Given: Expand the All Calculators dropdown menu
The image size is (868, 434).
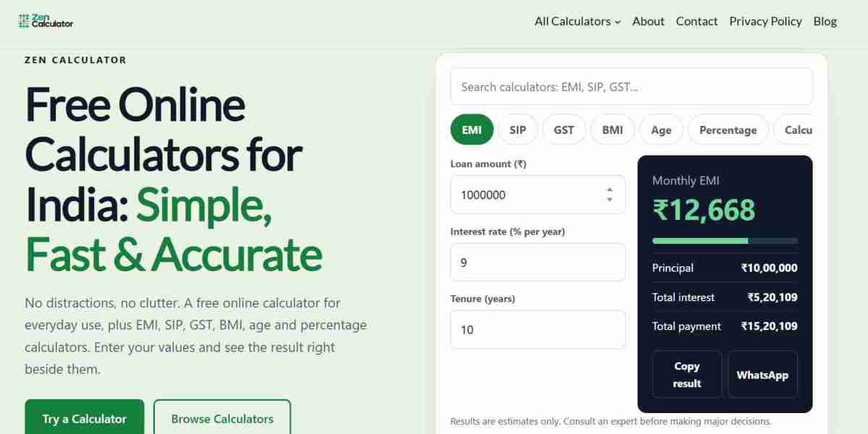Looking at the screenshot, I should (x=577, y=21).
